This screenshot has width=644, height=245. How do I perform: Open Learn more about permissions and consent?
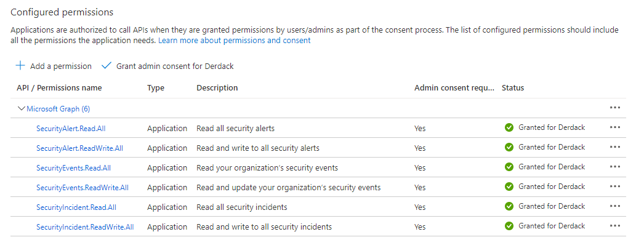(234, 41)
